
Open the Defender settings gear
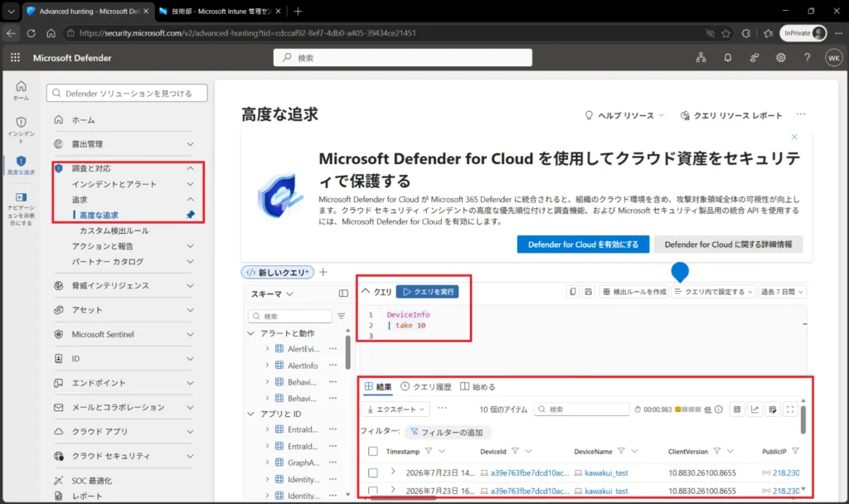click(x=781, y=57)
